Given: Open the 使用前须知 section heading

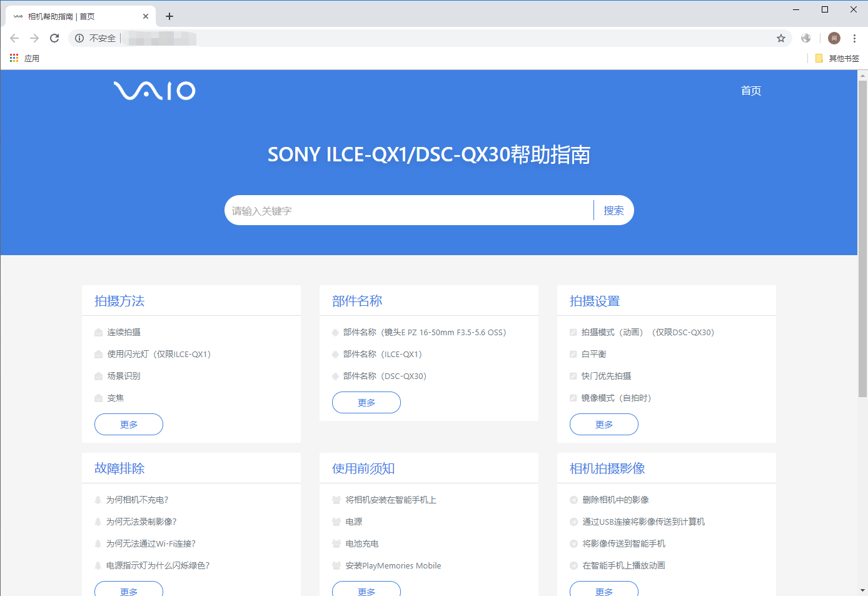Looking at the screenshot, I should 363,469.
